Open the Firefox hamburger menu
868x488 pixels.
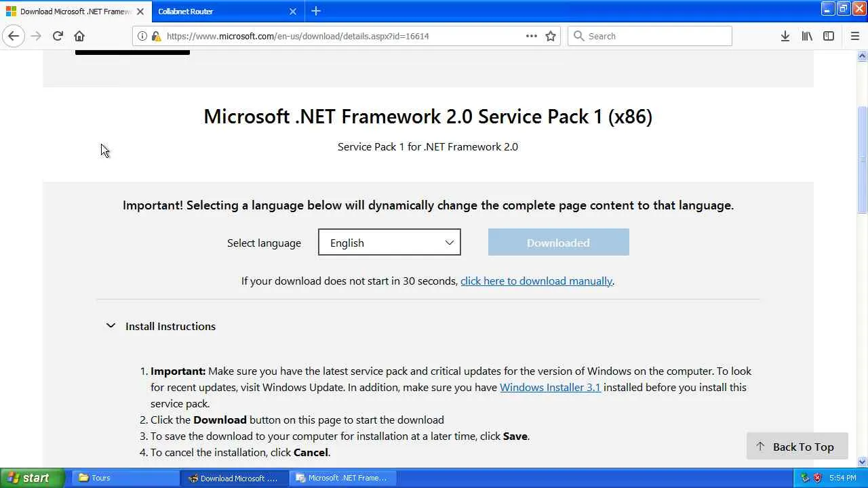854,36
